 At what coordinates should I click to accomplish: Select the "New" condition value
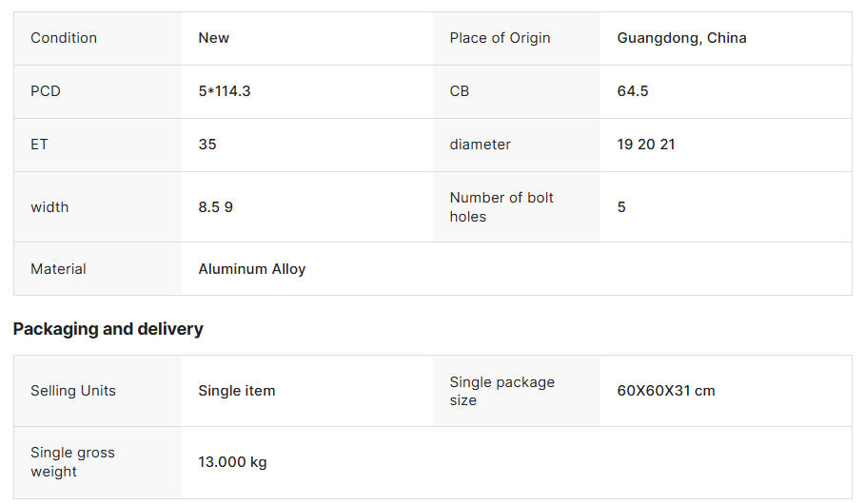pyautogui.click(x=214, y=38)
